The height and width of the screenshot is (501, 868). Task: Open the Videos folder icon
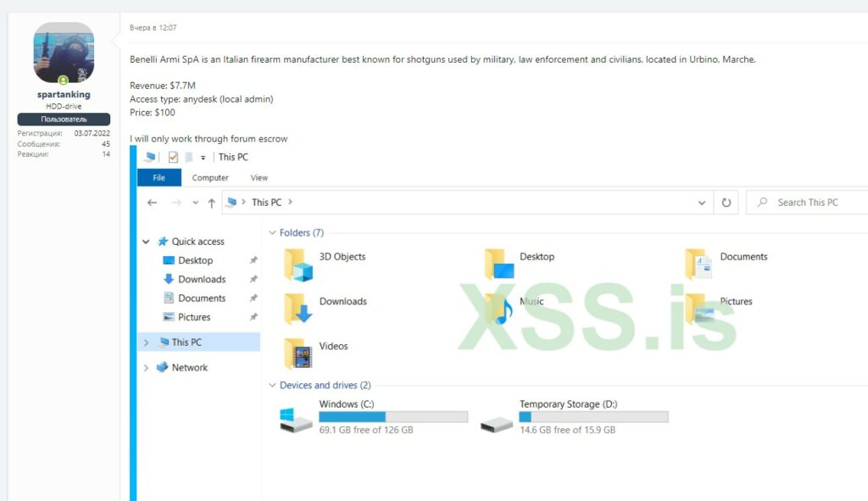point(298,353)
